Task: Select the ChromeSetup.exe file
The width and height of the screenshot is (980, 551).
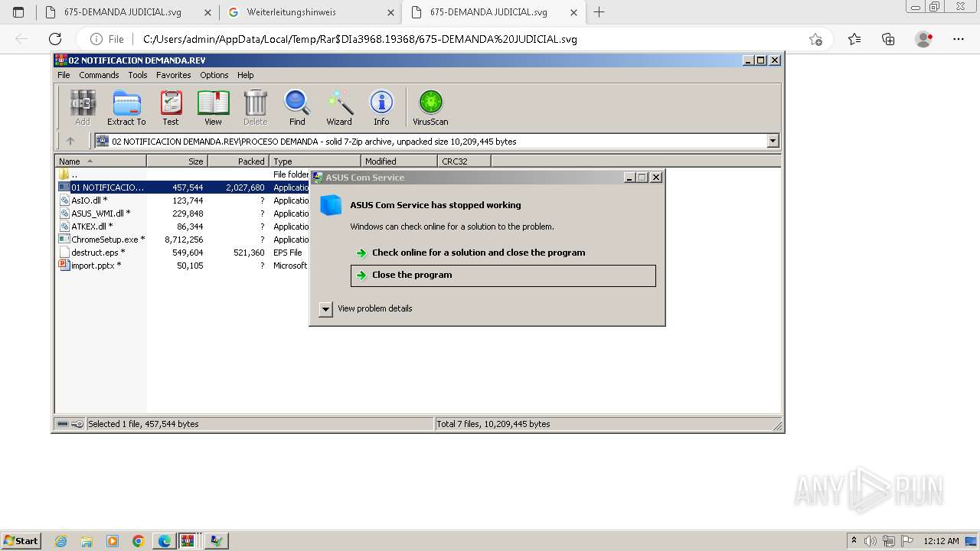Action: point(183,240)
